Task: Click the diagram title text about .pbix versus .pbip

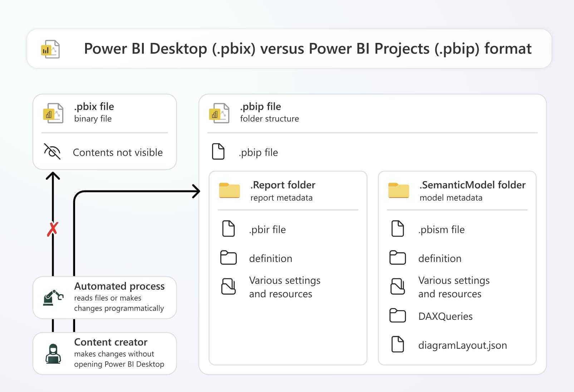Action: (x=308, y=49)
